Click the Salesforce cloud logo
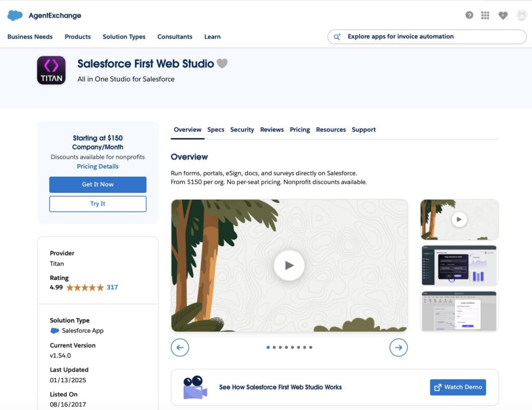Viewport: 532px width, 410px height. (x=15, y=15)
